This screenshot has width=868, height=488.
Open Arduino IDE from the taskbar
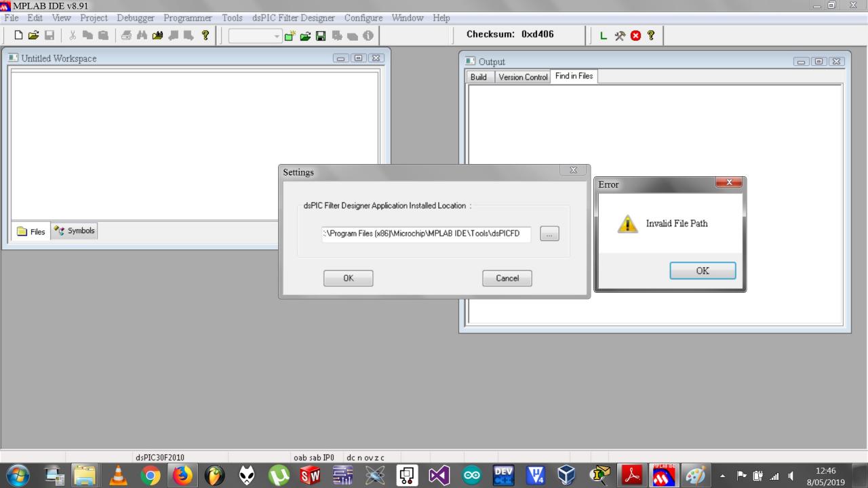click(x=472, y=475)
